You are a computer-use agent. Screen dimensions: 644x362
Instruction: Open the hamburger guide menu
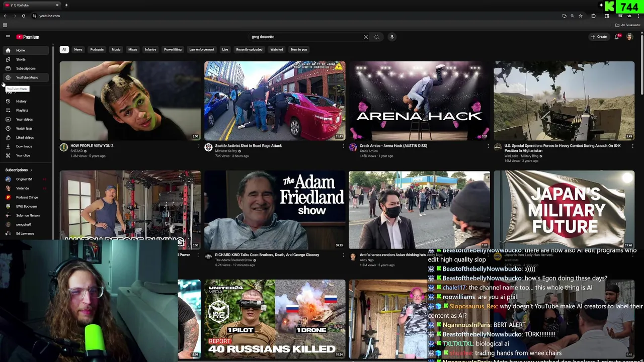8,37
